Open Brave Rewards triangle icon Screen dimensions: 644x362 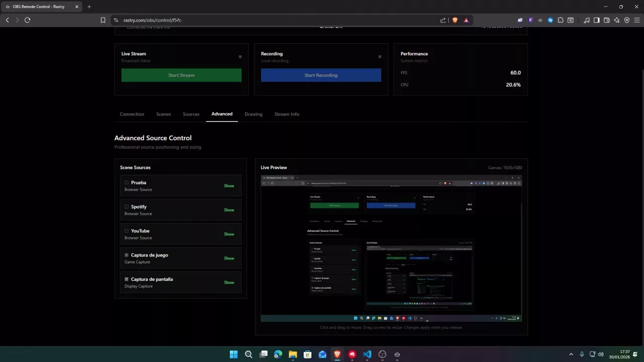click(466, 20)
